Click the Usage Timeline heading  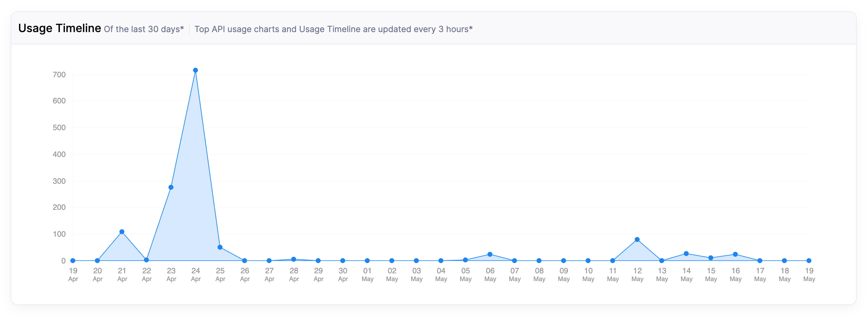[x=60, y=28]
